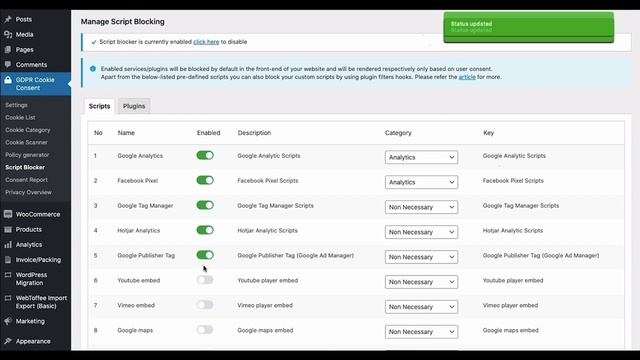This screenshot has height=360, width=640.
Task: Click the WooCommerce icon in sidebar
Action: point(8,214)
